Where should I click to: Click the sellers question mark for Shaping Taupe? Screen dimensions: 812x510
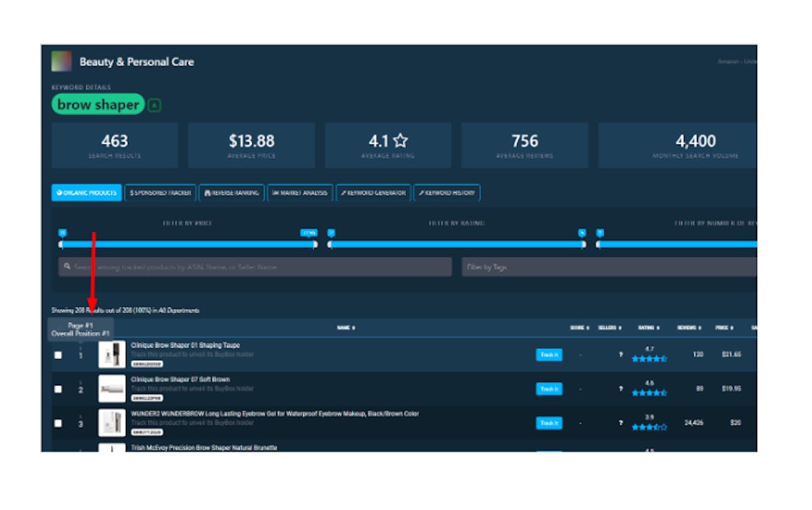(x=620, y=354)
